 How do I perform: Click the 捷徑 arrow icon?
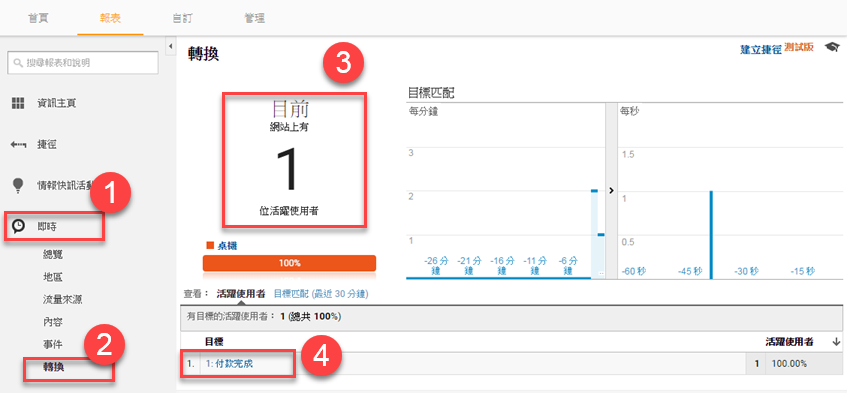18,145
